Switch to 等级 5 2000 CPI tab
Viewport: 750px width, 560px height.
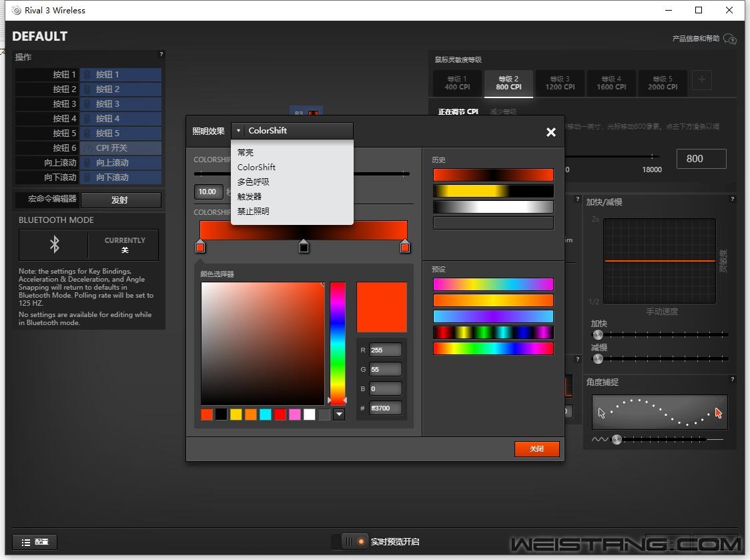pos(663,83)
